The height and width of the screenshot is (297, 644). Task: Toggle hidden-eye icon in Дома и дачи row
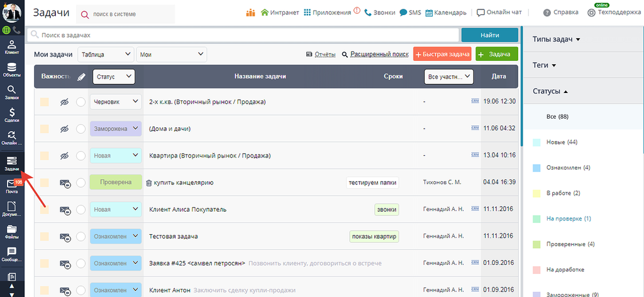tap(64, 129)
